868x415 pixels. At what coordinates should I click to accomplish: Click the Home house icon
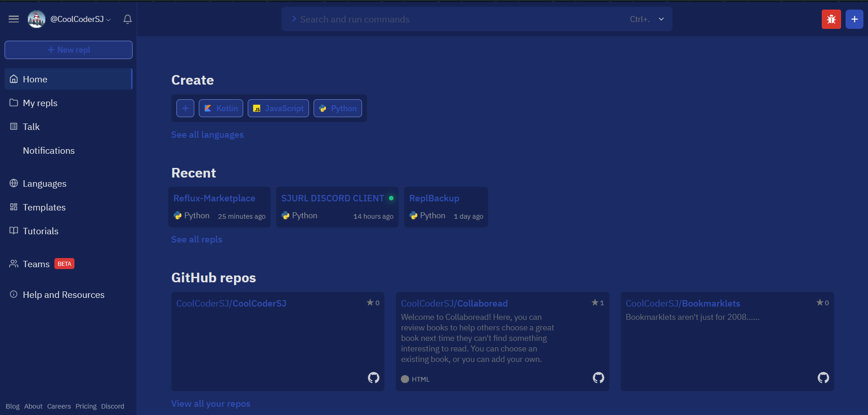[14, 79]
